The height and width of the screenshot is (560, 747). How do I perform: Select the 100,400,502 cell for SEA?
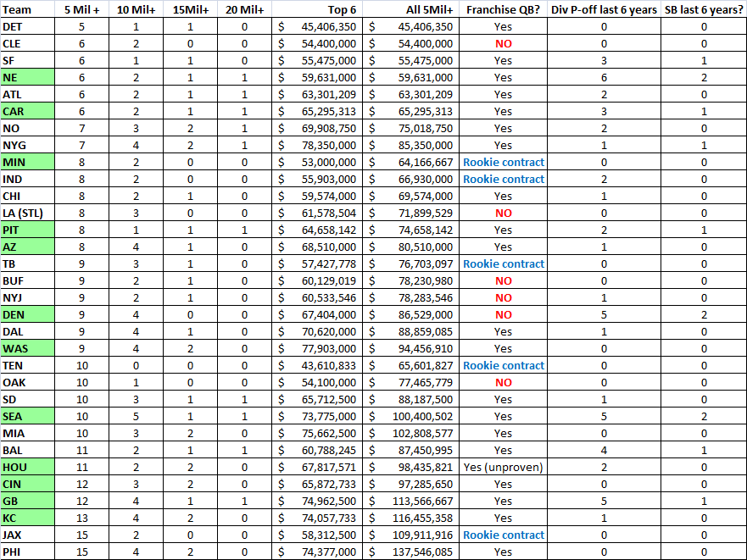pyautogui.click(x=410, y=416)
